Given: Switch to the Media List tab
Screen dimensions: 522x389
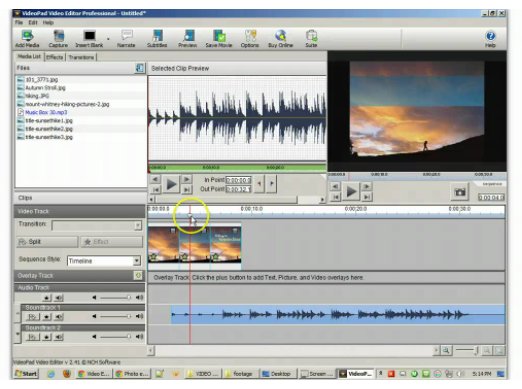Looking at the screenshot, I should pos(29,56).
